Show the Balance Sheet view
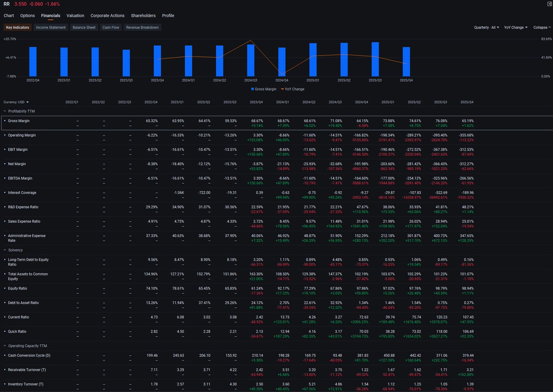 click(x=84, y=28)
